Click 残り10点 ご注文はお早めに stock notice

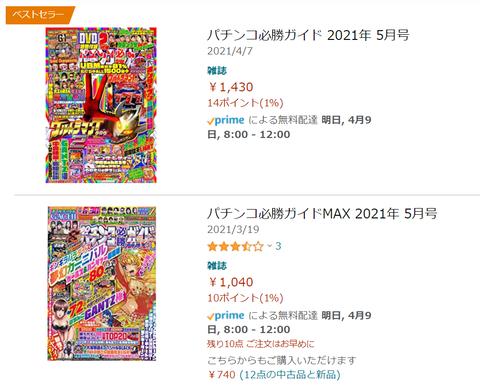261,344
